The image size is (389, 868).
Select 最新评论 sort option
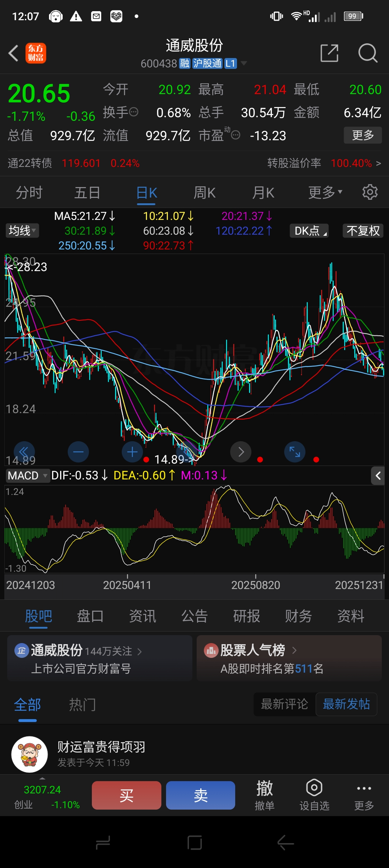click(285, 704)
